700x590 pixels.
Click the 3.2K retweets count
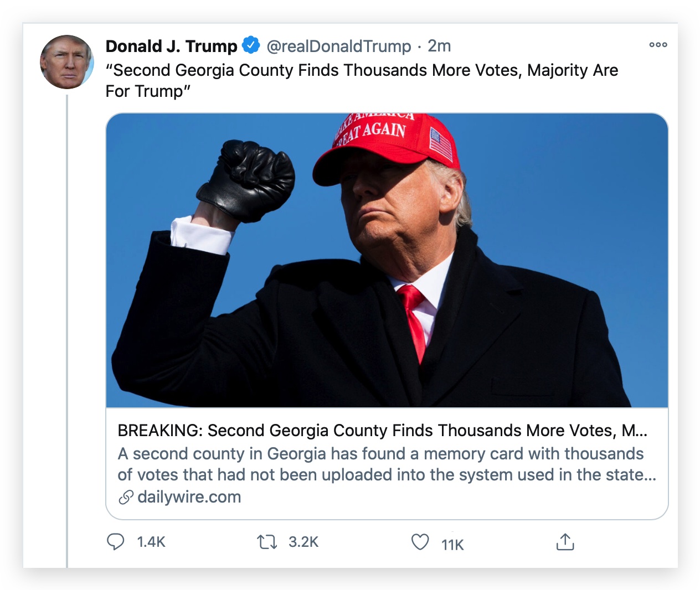(303, 542)
